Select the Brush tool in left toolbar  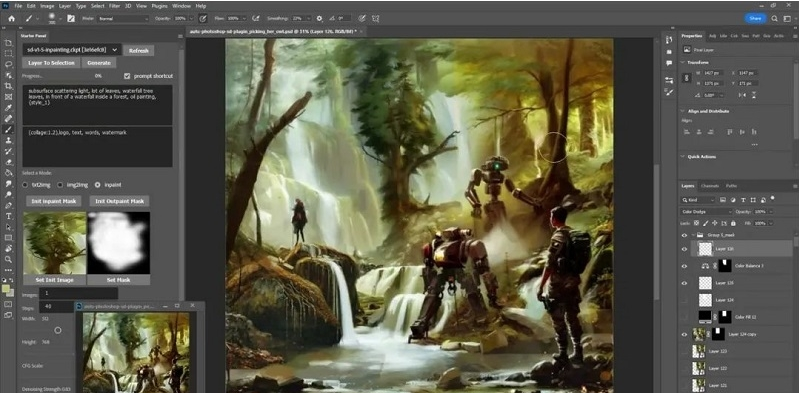click(9, 129)
